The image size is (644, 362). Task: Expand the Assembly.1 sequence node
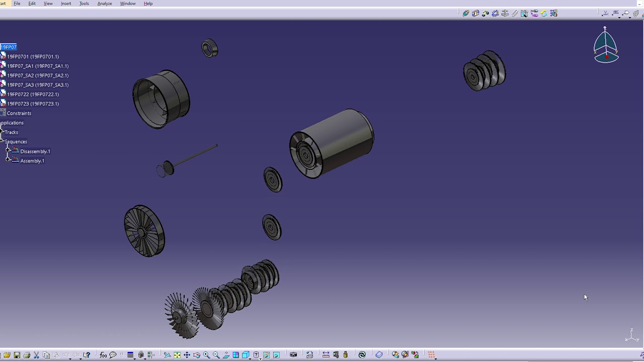pos(8,160)
